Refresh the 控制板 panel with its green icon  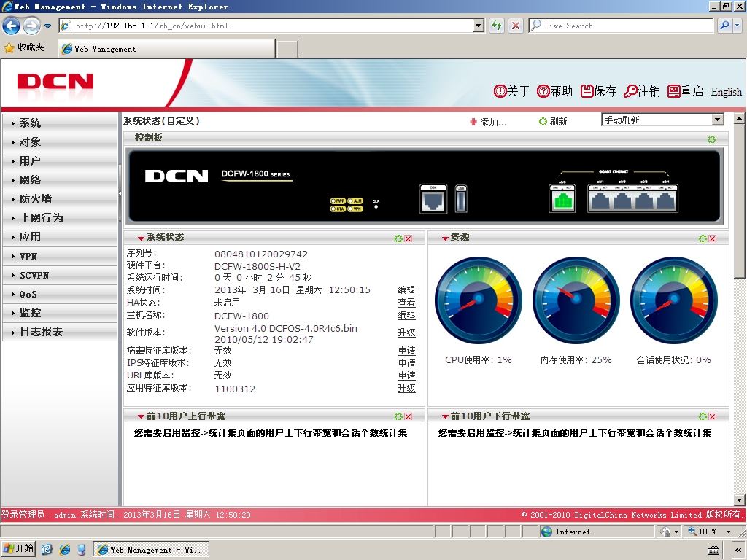(711, 139)
